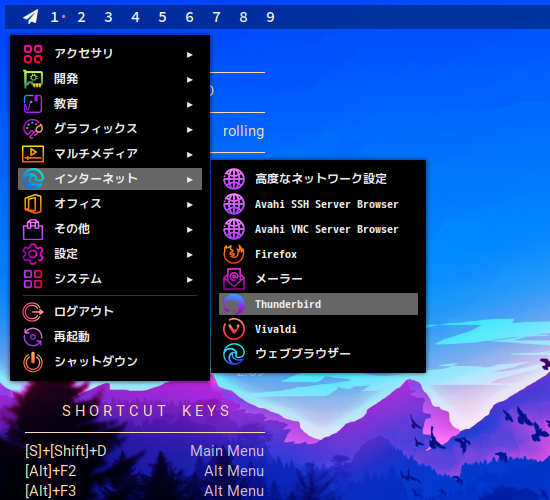Launch Thunderbird from the internet submenu
This screenshot has width=550, height=500.
318,304
